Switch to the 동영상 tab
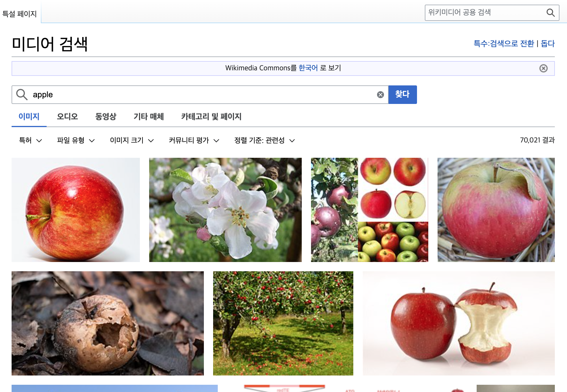Screen dimensions: 567x392 point(106,117)
